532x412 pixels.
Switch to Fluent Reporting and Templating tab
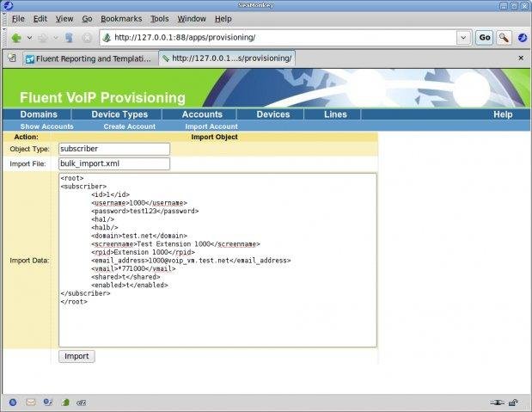coord(89,58)
